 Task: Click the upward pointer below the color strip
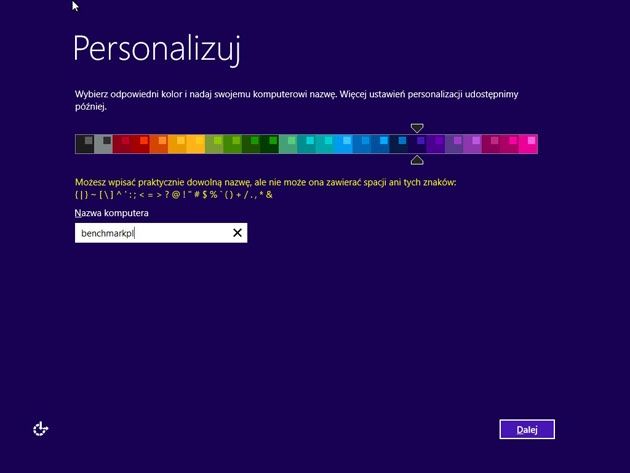coord(417,160)
